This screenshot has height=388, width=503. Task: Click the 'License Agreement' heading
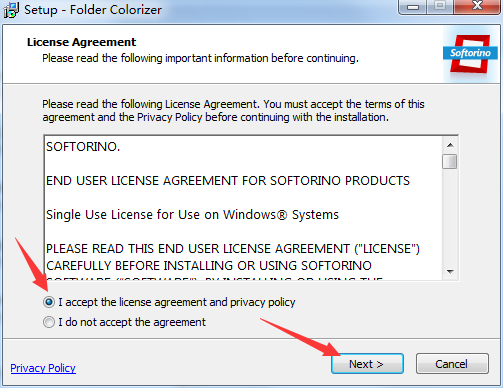point(81,42)
